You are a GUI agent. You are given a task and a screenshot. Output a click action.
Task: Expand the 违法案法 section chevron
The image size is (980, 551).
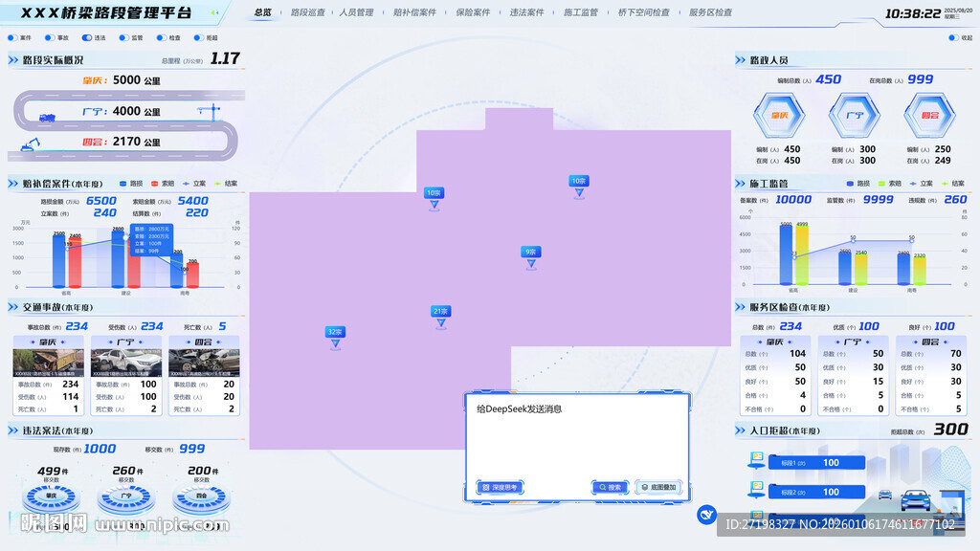[x=12, y=431]
